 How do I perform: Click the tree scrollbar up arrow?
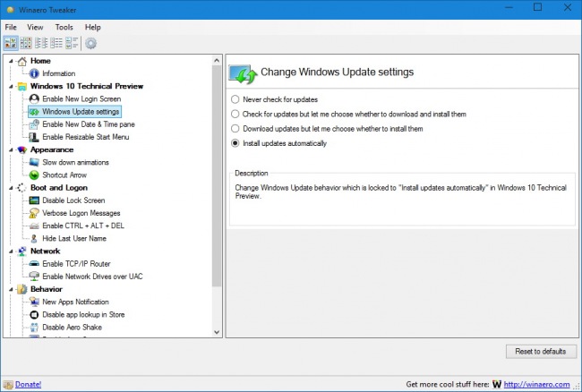217,61
